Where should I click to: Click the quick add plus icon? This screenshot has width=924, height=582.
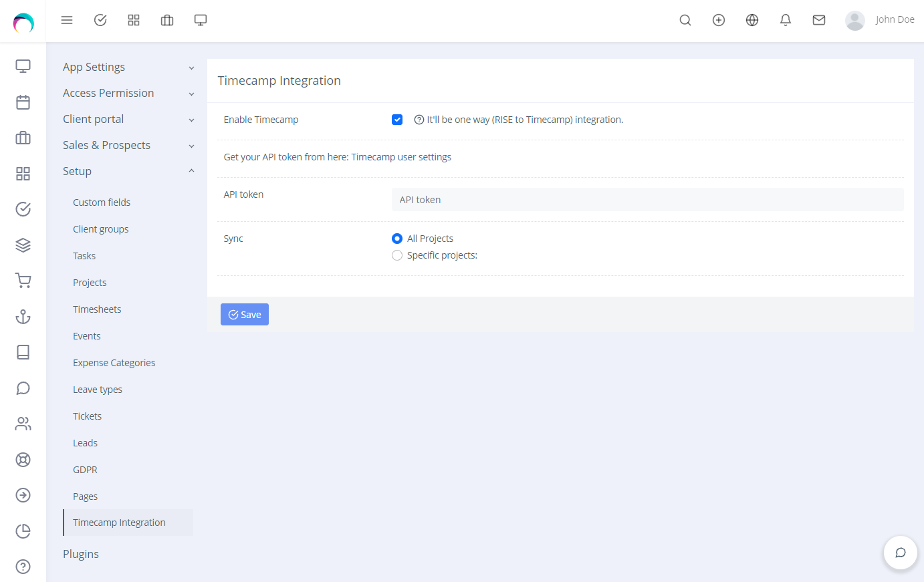point(719,20)
